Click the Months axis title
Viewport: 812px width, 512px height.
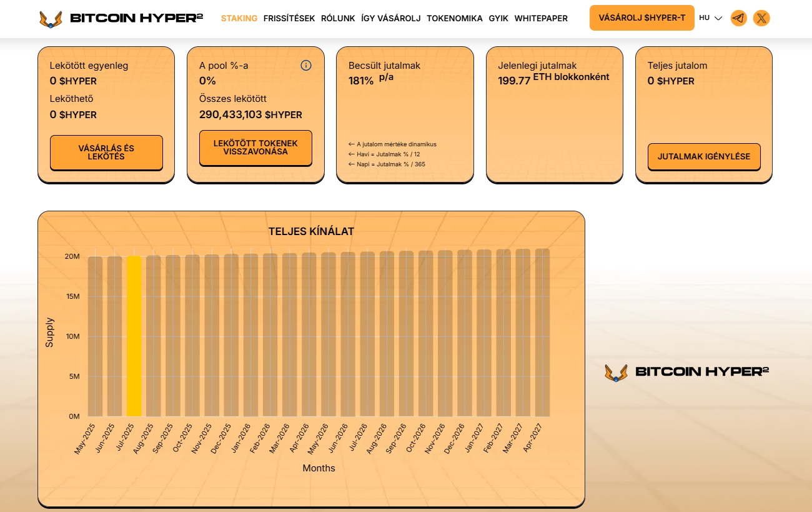tap(319, 468)
